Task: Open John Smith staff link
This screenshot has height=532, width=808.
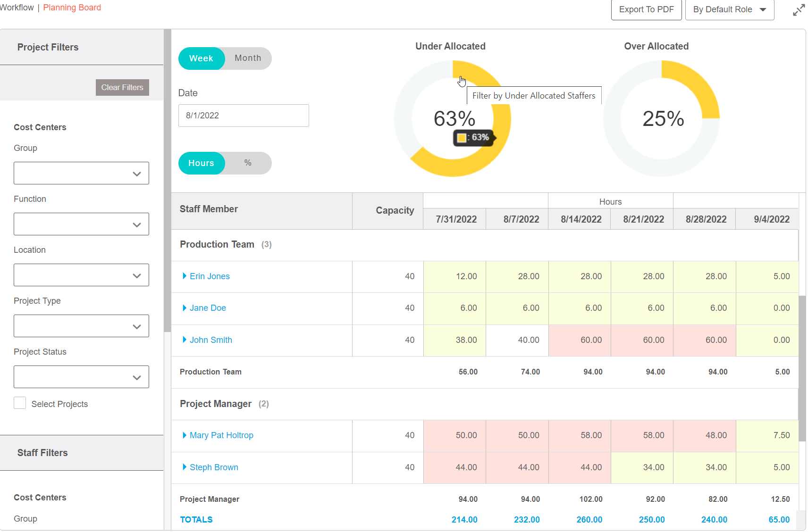Action: click(x=211, y=340)
